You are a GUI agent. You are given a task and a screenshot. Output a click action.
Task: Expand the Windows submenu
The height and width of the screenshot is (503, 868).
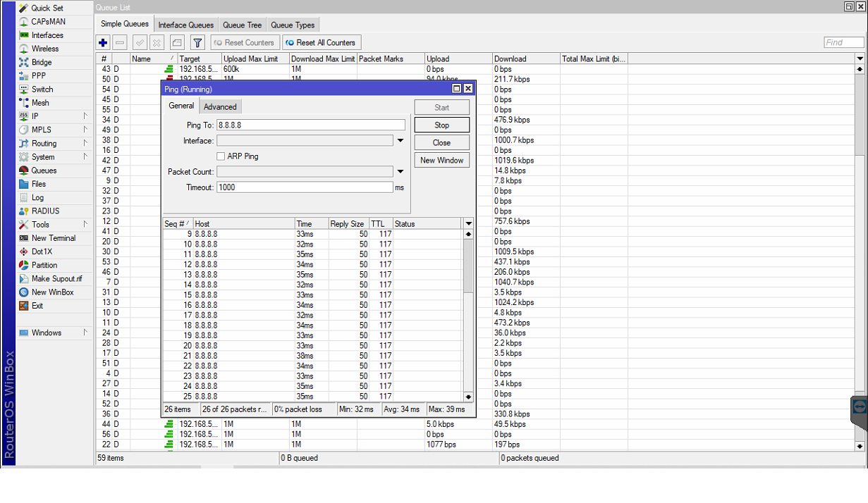coord(85,333)
